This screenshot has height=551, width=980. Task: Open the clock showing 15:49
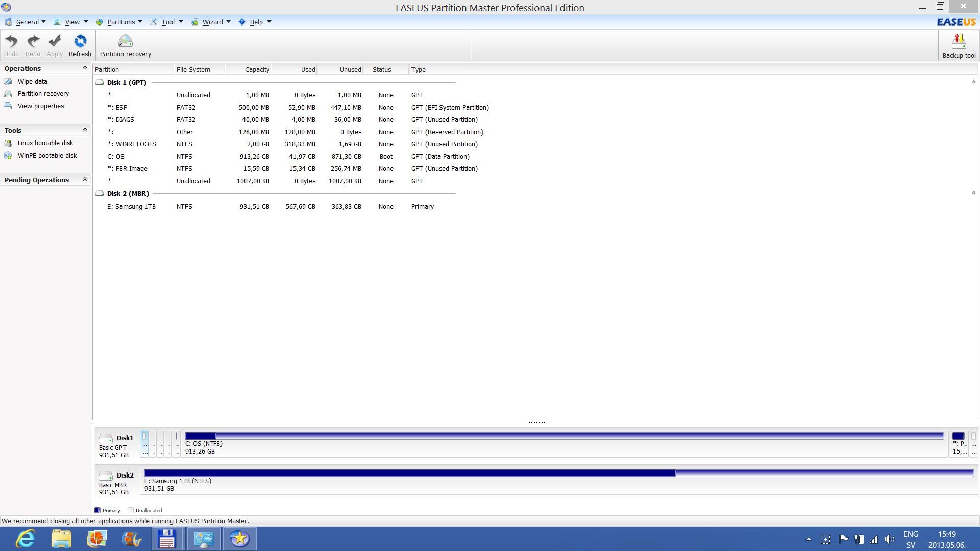(x=947, y=539)
